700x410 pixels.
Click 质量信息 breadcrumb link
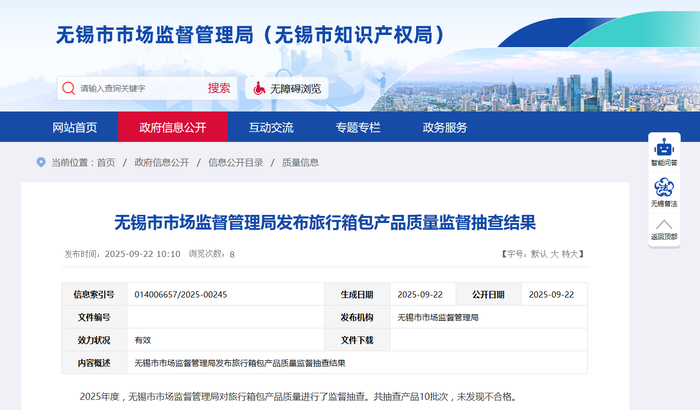[300, 163]
